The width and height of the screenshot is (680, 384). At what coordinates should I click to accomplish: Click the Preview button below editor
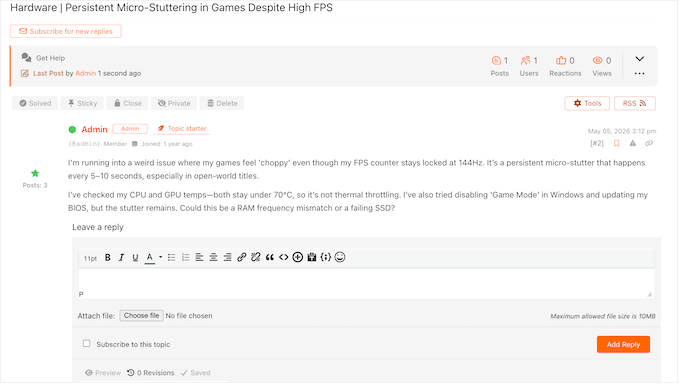tap(103, 373)
